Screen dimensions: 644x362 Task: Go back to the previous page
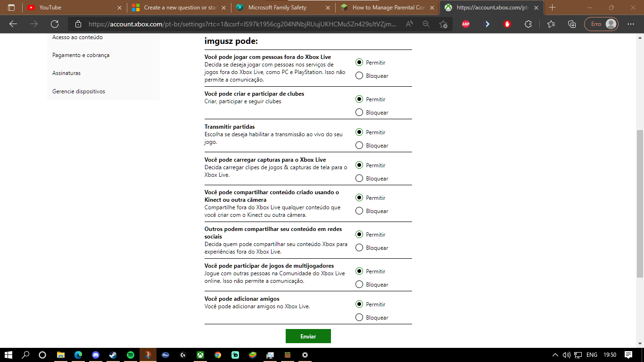tap(13, 24)
